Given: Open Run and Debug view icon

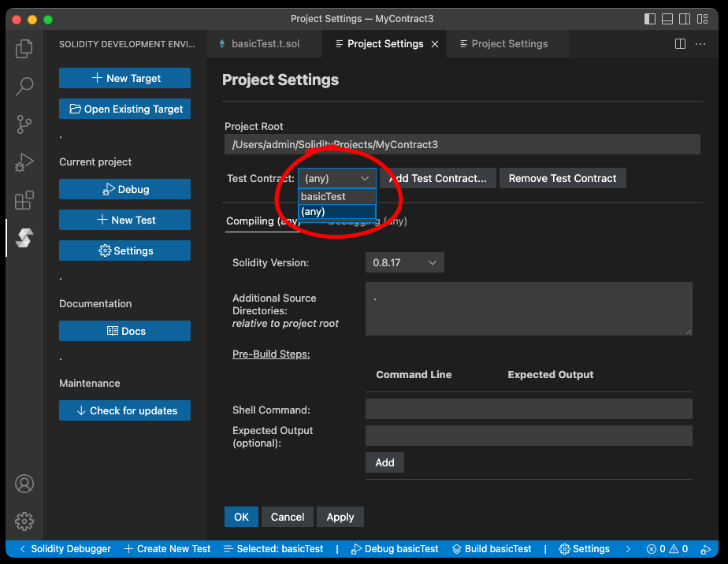Looking at the screenshot, I should pos(24,162).
